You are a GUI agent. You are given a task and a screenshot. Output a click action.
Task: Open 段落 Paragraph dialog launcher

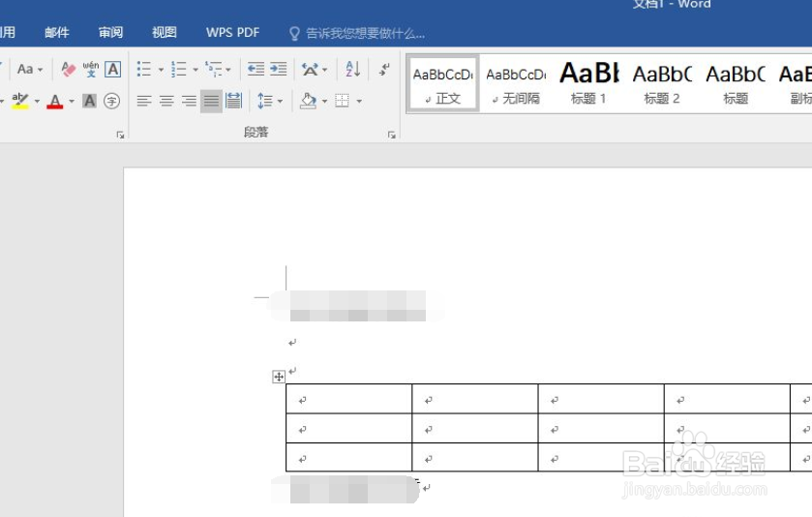pos(392,135)
